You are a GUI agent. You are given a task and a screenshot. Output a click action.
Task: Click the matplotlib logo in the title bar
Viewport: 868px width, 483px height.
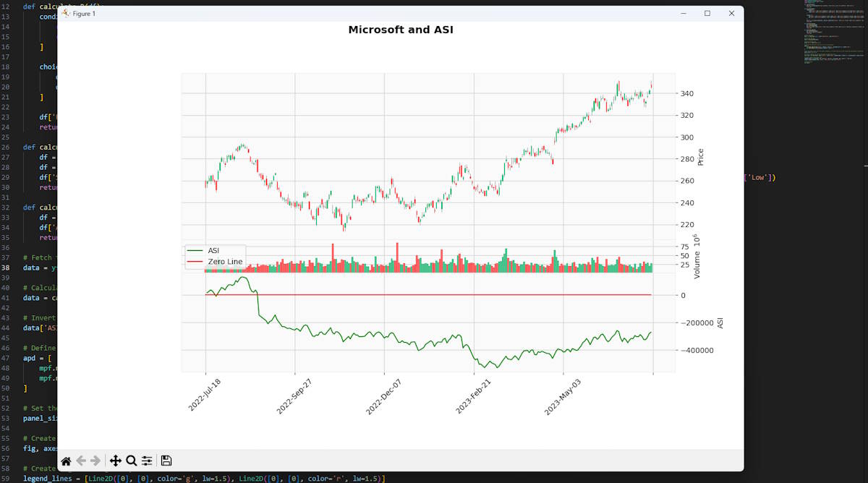coord(65,12)
